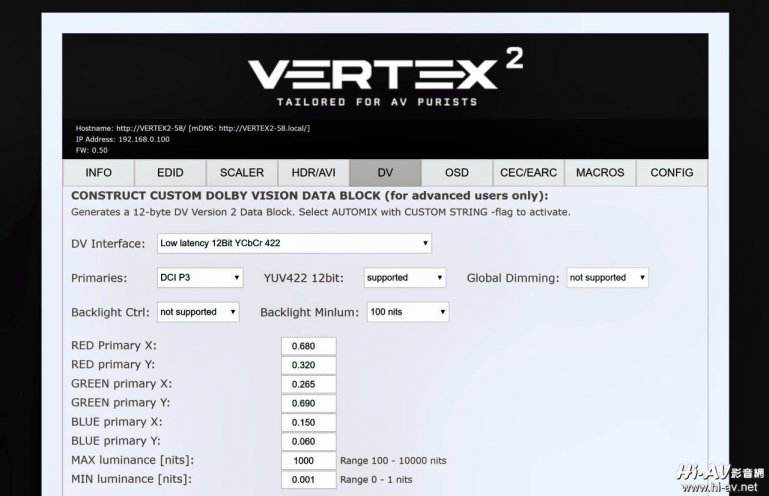Click the MAX luminance nits field
Viewport: 769px width, 496px height.
[309, 461]
